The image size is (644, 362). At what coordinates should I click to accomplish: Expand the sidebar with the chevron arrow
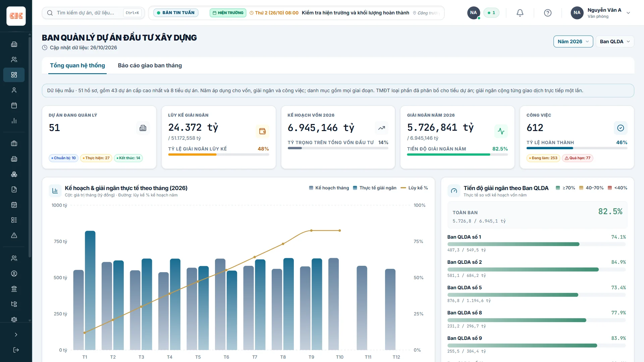[16, 335]
